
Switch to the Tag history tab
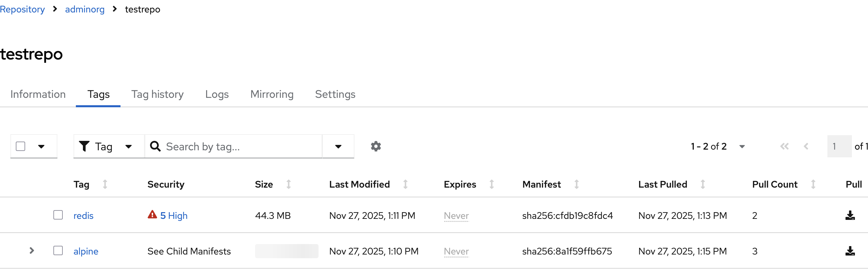[157, 94]
